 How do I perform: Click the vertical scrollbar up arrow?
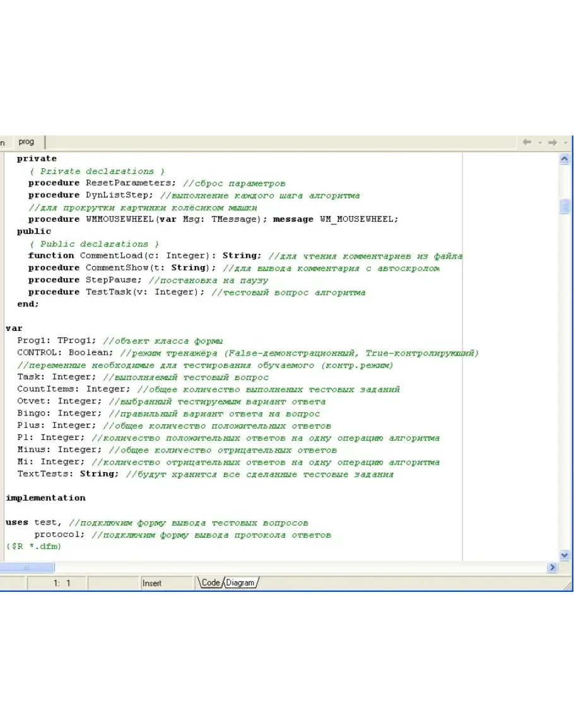[565, 159]
